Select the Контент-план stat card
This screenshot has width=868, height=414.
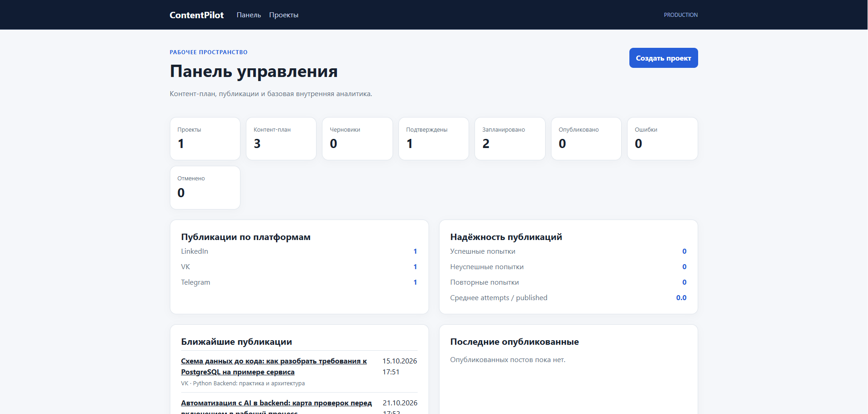click(x=281, y=139)
